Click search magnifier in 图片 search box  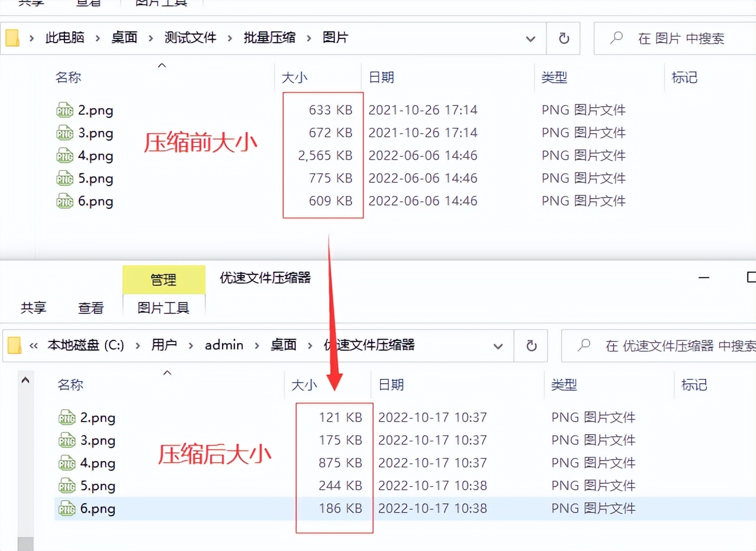click(616, 38)
